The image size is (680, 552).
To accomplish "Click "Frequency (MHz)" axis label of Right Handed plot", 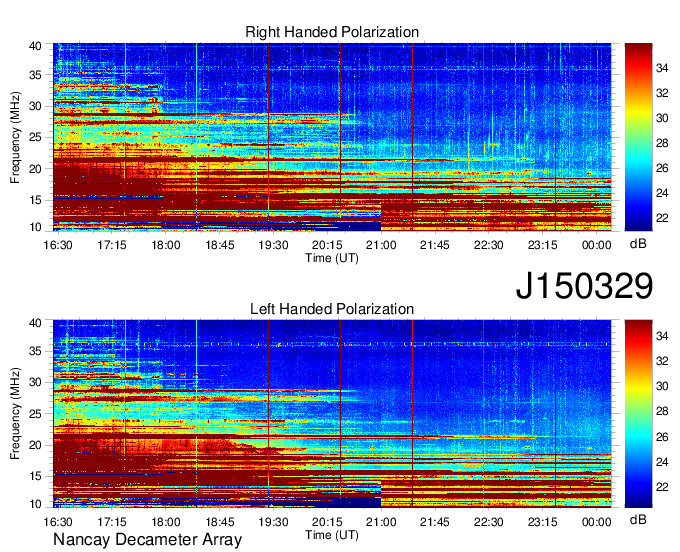I will 15,137.
